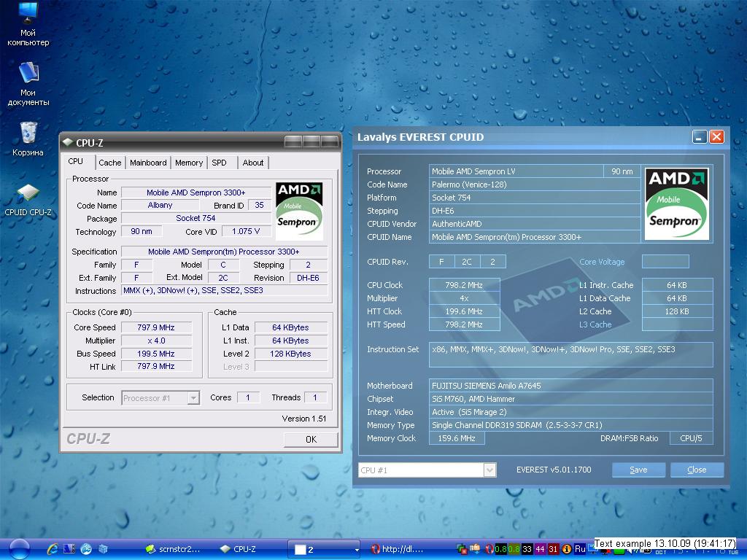
Task: Expand the Processor #1 selection dropdown
Action: pos(193,398)
